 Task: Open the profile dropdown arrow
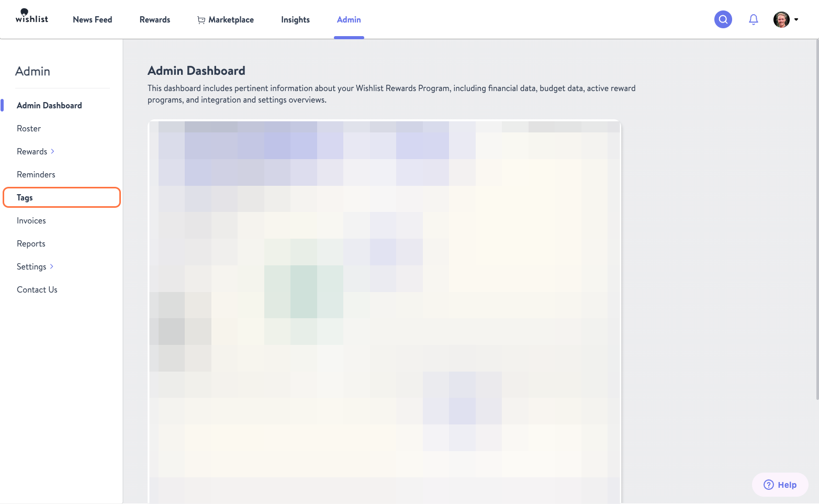(797, 19)
